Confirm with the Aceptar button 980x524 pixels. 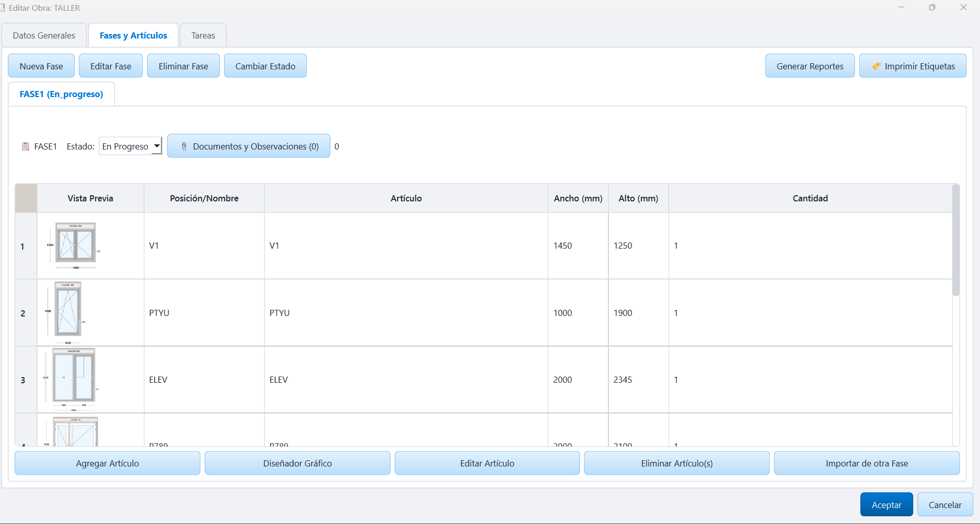coord(886,505)
